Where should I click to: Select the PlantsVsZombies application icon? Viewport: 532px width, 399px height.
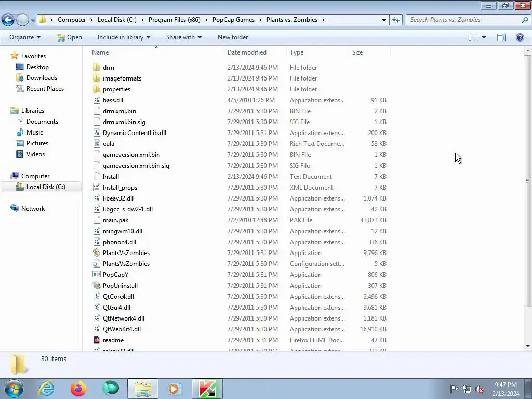click(96, 253)
